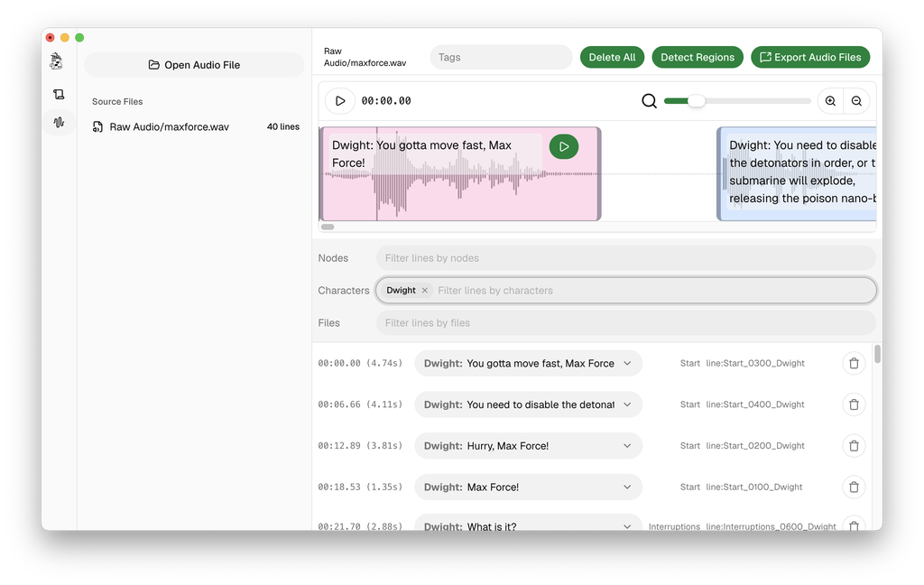Click line:Start_0300_Dwight label
Viewport: 924px width, 585px height.
pyautogui.click(x=755, y=363)
